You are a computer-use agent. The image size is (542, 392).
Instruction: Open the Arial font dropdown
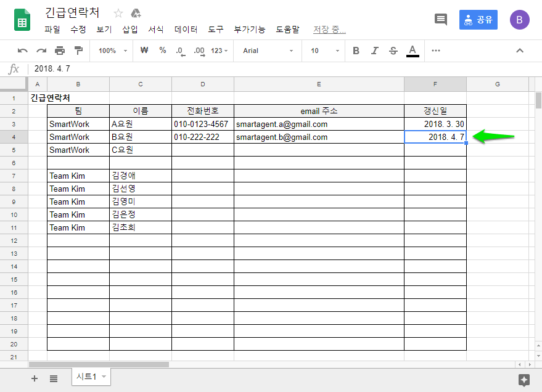click(265, 51)
